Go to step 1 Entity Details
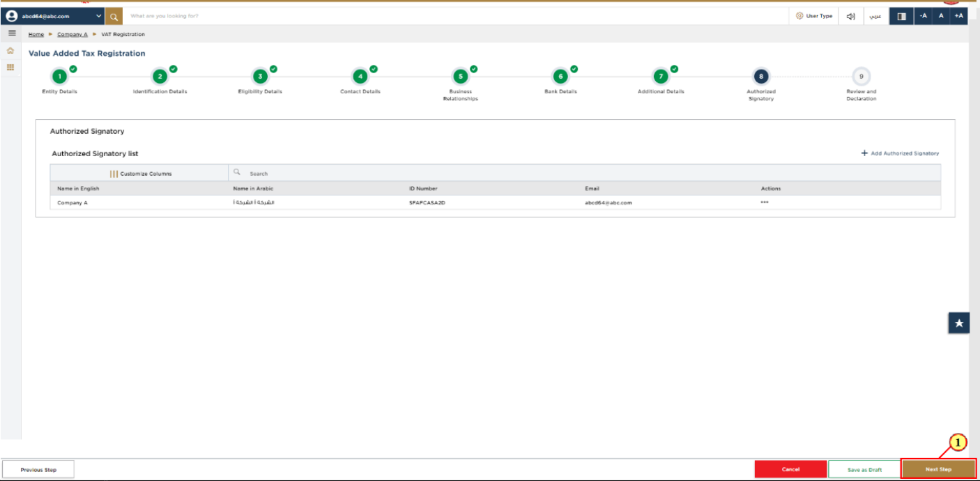This screenshot has width=980, height=481. click(x=60, y=77)
